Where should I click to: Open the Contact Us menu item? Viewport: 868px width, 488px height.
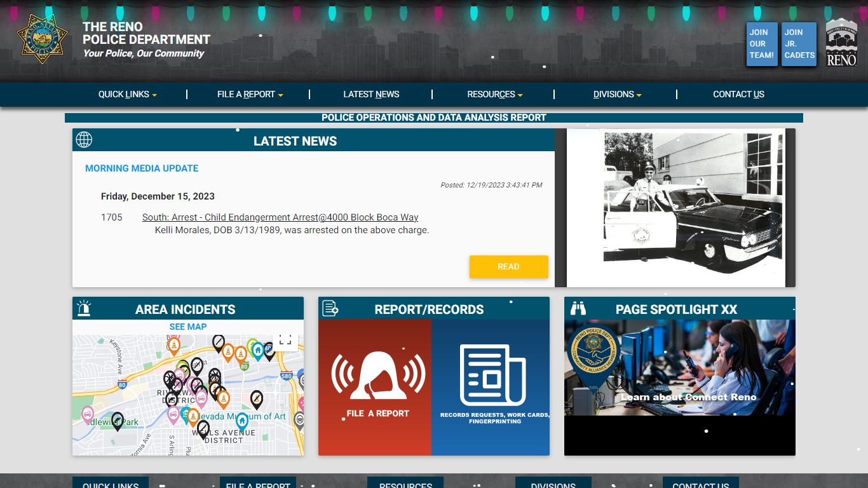point(738,94)
